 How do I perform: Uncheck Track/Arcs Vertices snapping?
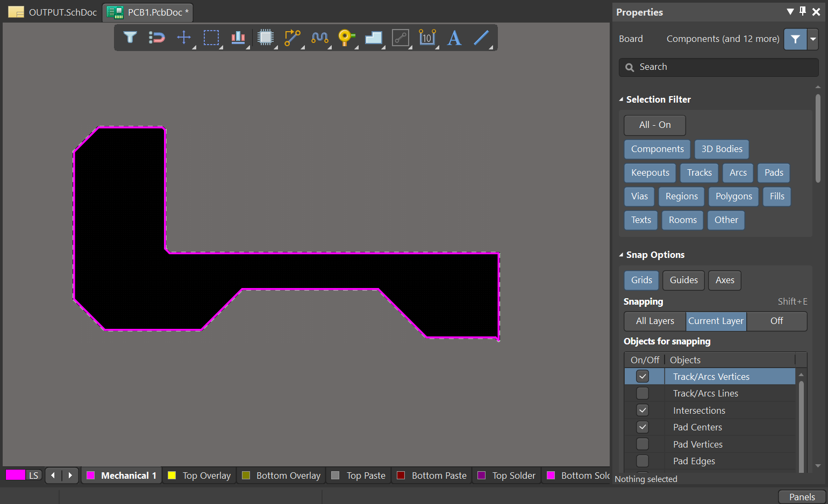coord(643,377)
